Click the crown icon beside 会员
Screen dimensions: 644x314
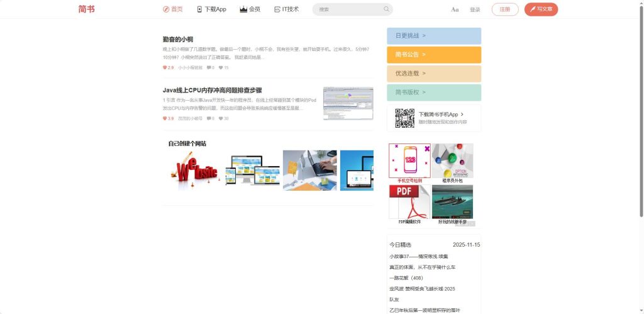click(243, 9)
